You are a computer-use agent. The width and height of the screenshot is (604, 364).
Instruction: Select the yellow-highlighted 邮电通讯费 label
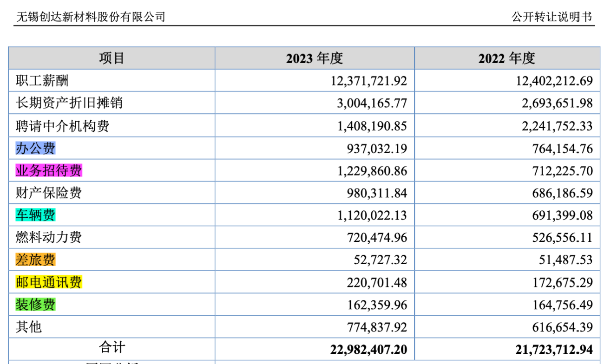(48, 282)
